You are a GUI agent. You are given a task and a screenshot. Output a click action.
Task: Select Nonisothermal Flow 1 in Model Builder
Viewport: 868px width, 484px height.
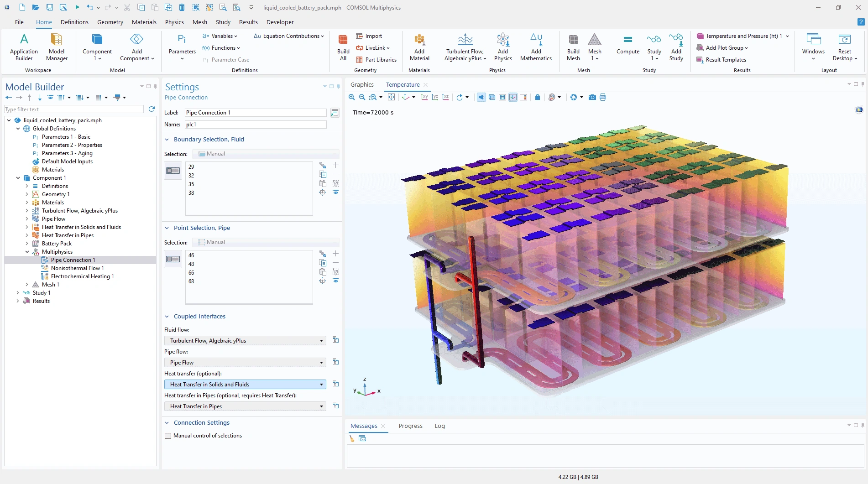coord(77,268)
